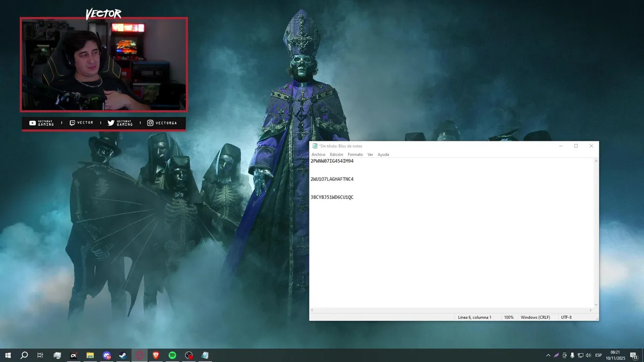Close the Bloc de notas window
This screenshot has height=362, width=644.
coord(591,146)
